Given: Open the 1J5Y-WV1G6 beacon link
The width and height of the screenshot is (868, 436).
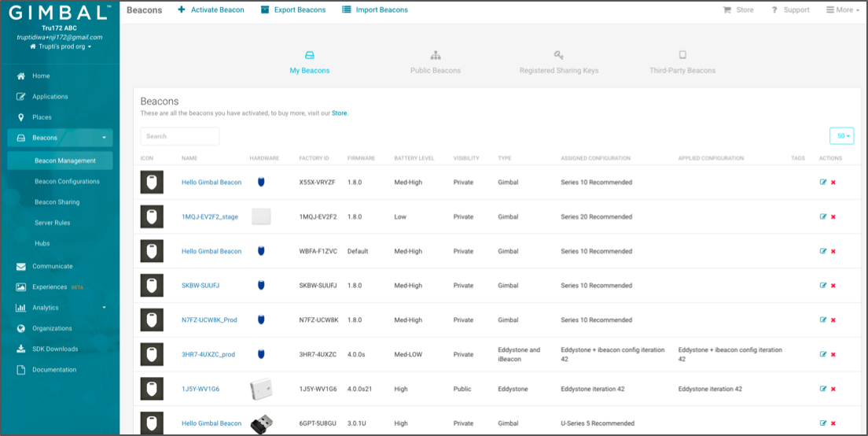Looking at the screenshot, I should click(x=200, y=389).
